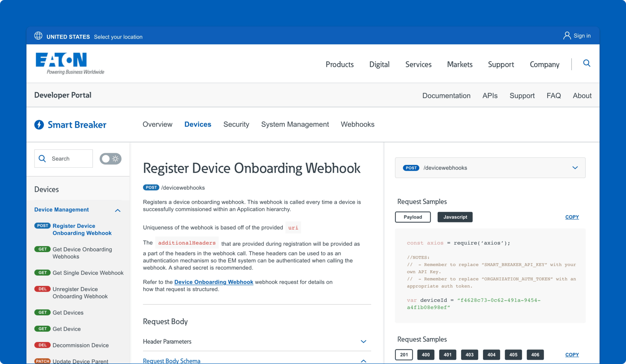Copy the Javascript request sample
Image resolution: width=626 pixels, height=364 pixels.
tap(572, 217)
